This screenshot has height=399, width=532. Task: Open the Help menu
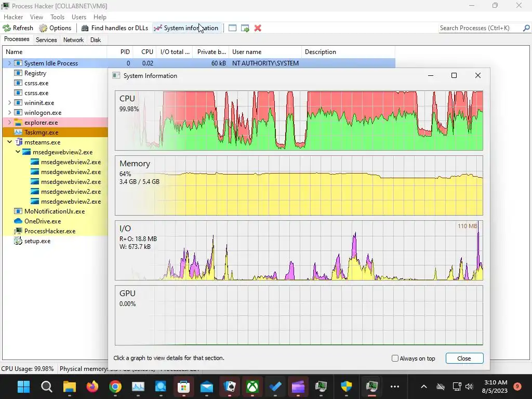pos(100,17)
